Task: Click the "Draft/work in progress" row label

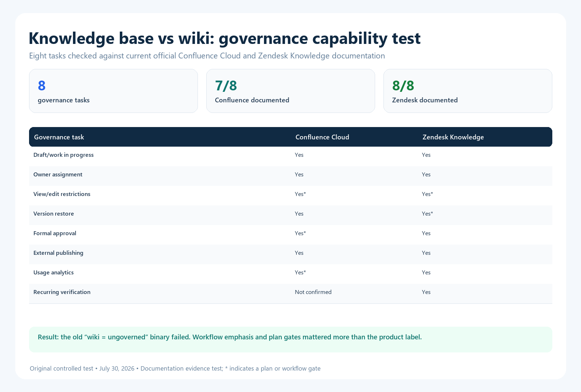Action: point(64,155)
